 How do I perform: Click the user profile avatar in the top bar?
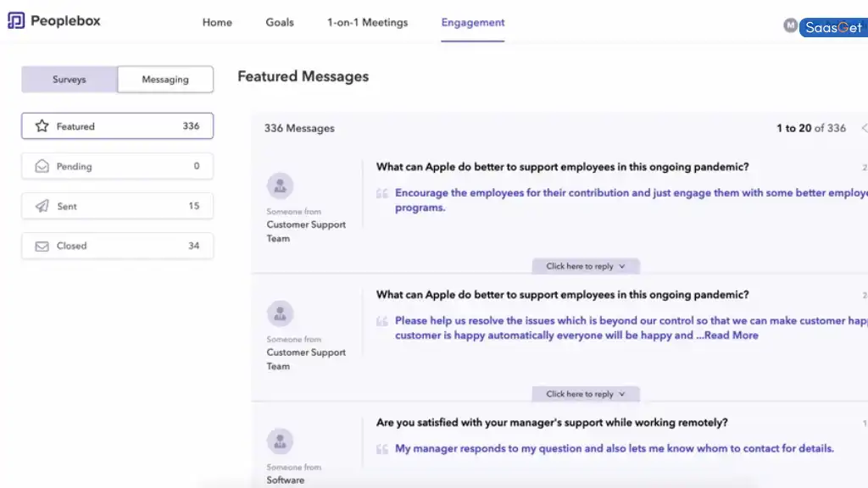point(791,25)
